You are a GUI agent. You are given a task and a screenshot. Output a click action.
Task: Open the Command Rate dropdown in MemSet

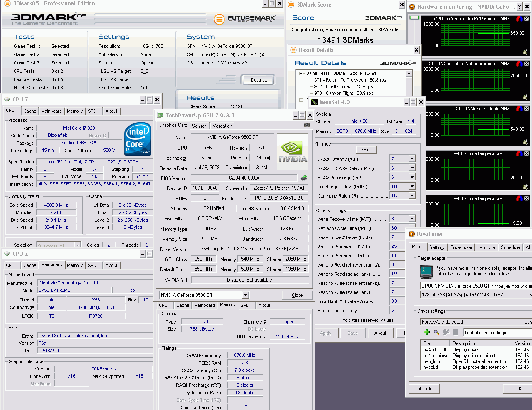click(x=412, y=195)
